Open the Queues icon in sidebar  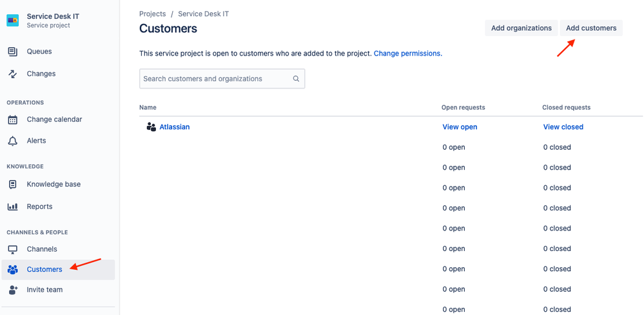13,52
